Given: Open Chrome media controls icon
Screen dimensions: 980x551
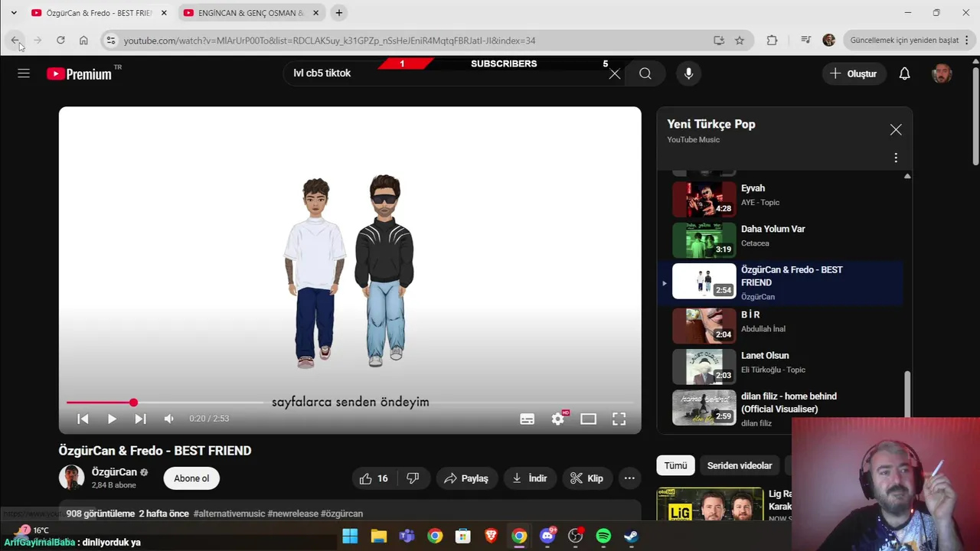Looking at the screenshot, I should pyautogui.click(x=805, y=41).
